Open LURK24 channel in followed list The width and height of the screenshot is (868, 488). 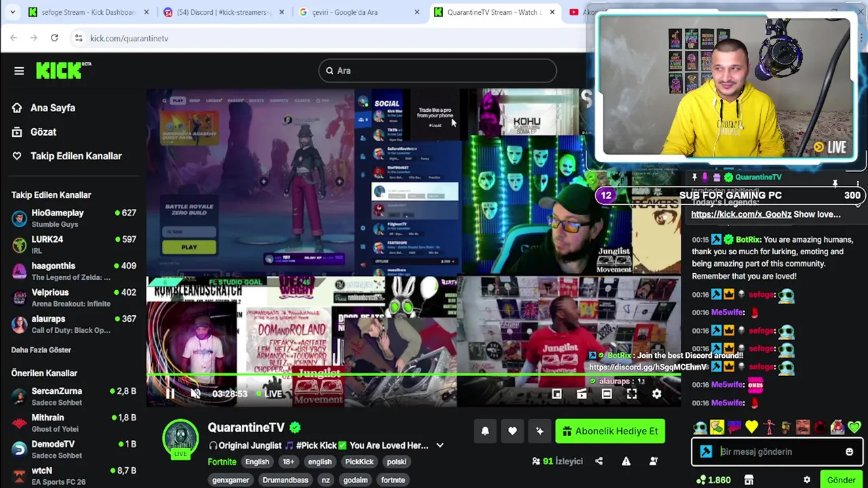73,245
